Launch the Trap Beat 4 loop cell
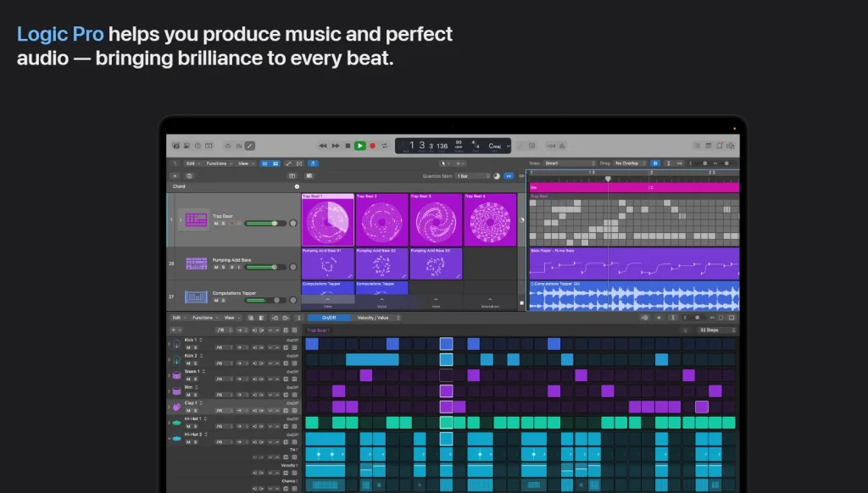 click(491, 219)
